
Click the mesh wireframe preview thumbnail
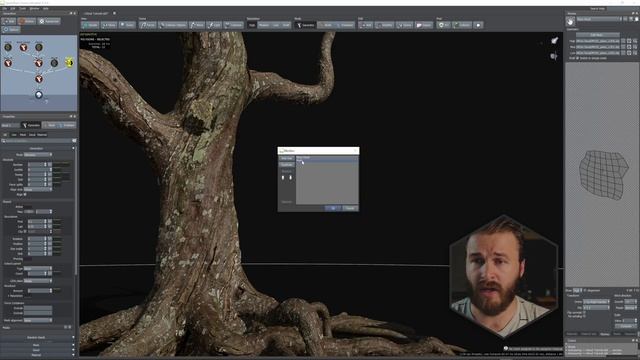coord(603,175)
